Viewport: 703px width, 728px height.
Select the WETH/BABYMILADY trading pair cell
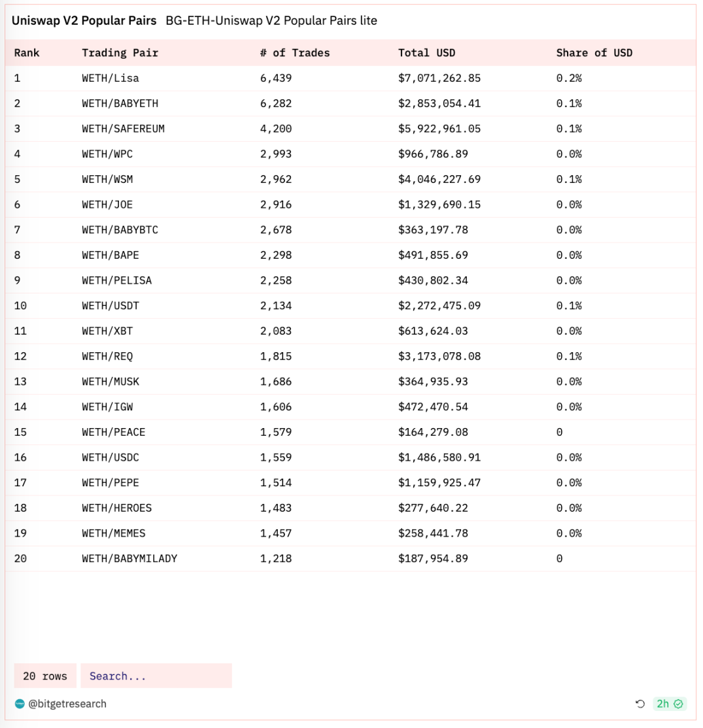[129, 559]
